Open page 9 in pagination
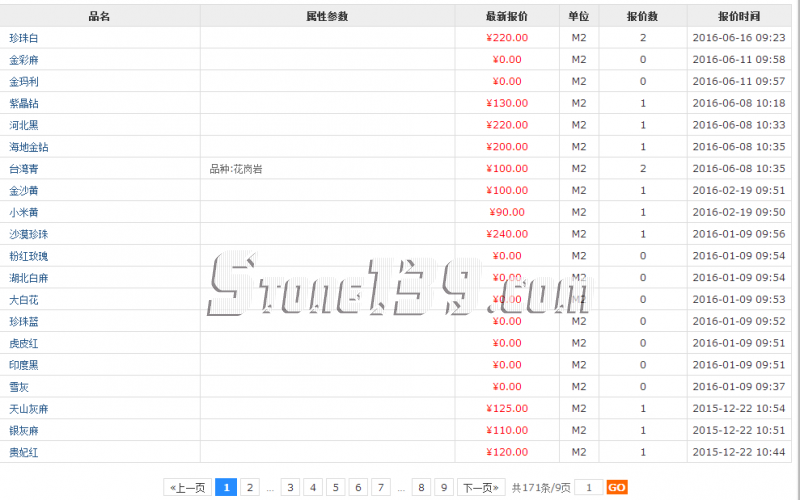The width and height of the screenshot is (800, 500). 443,487
